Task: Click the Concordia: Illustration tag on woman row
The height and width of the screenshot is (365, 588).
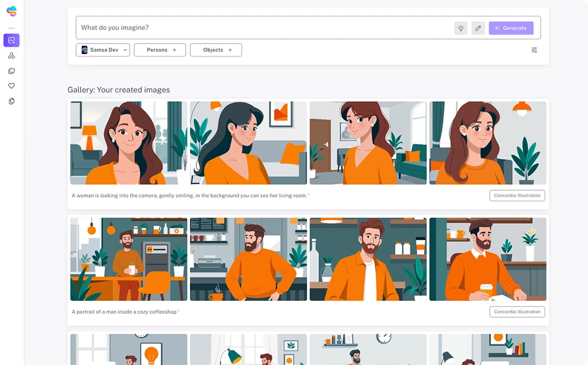Action: (517, 195)
